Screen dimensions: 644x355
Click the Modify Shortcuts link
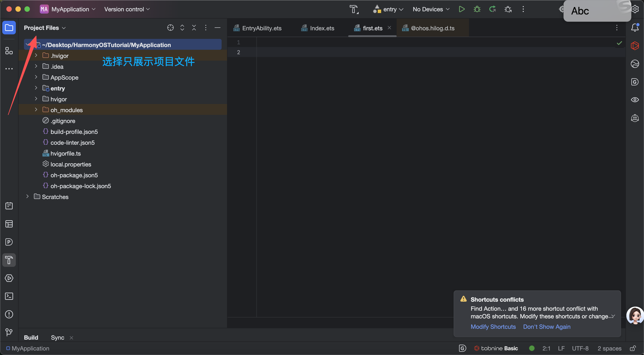[493, 327]
